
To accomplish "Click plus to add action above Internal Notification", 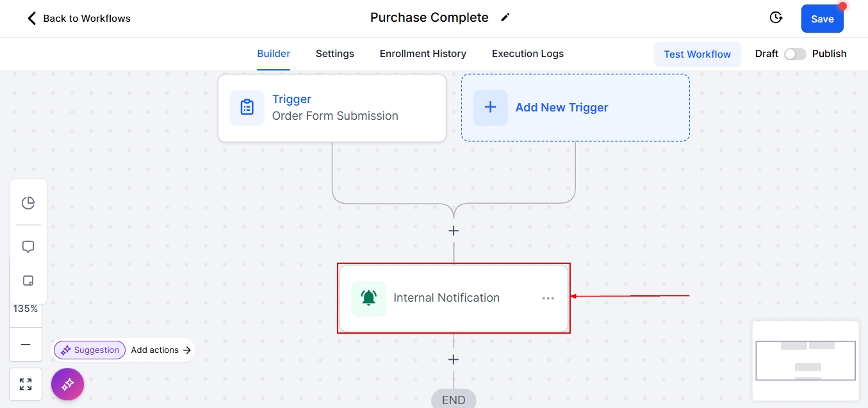I will 454,231.
